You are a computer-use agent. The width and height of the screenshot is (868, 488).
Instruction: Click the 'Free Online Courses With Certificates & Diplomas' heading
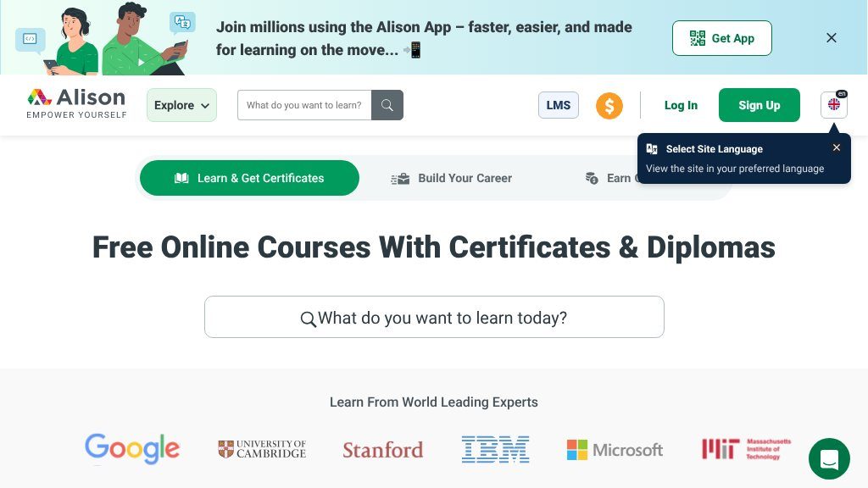tap(433, 247)
